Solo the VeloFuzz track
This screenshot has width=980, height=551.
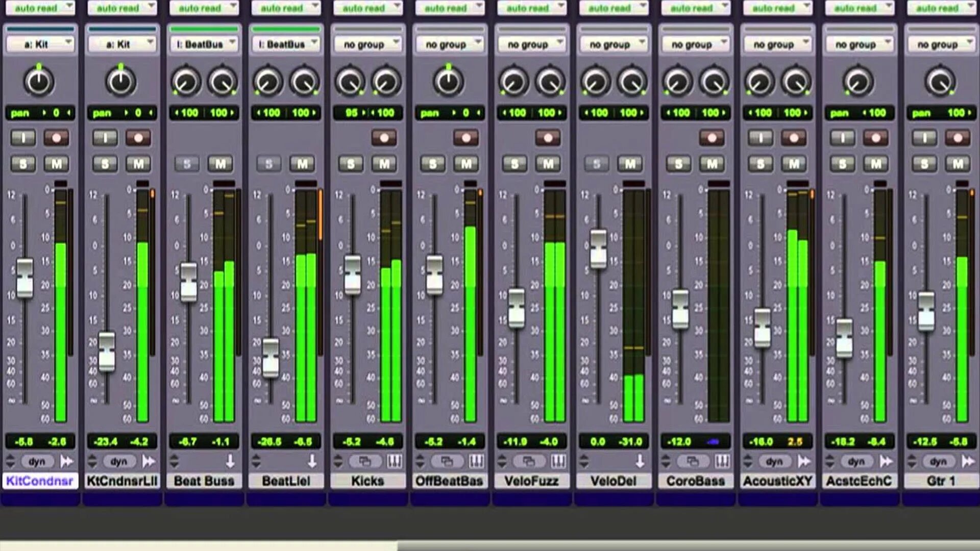(514, 164)
